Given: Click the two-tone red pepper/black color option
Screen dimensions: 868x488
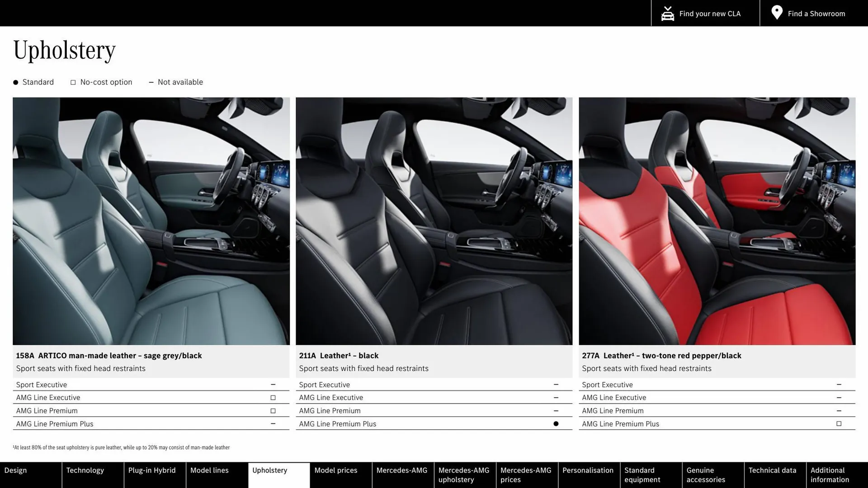Looking at the screenshot, I should 717,221.
